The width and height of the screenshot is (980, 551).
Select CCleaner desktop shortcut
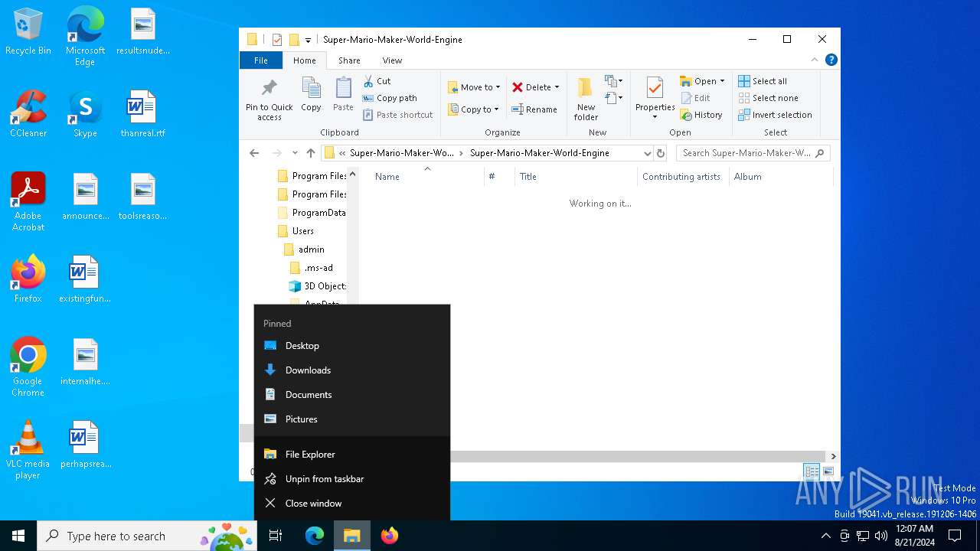click(28, 115)
